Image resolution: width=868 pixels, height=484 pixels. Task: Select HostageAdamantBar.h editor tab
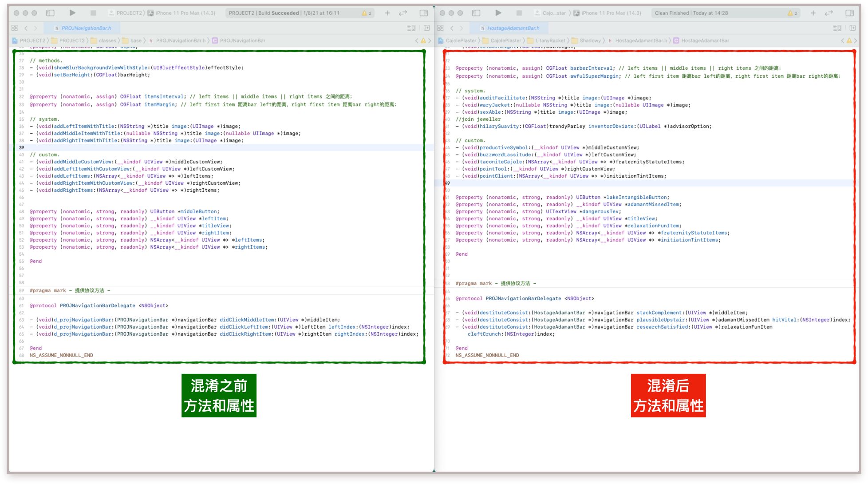[x=513, y=28]
